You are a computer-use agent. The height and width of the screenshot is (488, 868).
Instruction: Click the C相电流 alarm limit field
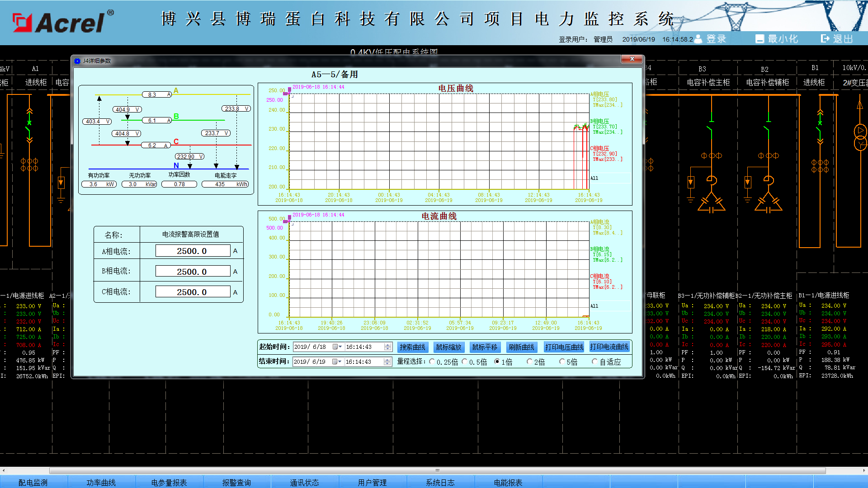tap(193, 292)
